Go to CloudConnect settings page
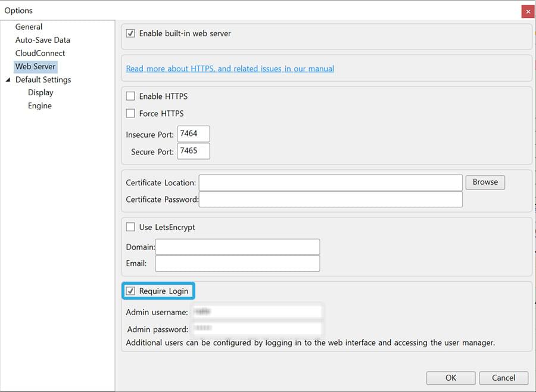Viewport: 536px width, 392px height. coord(40,53)
